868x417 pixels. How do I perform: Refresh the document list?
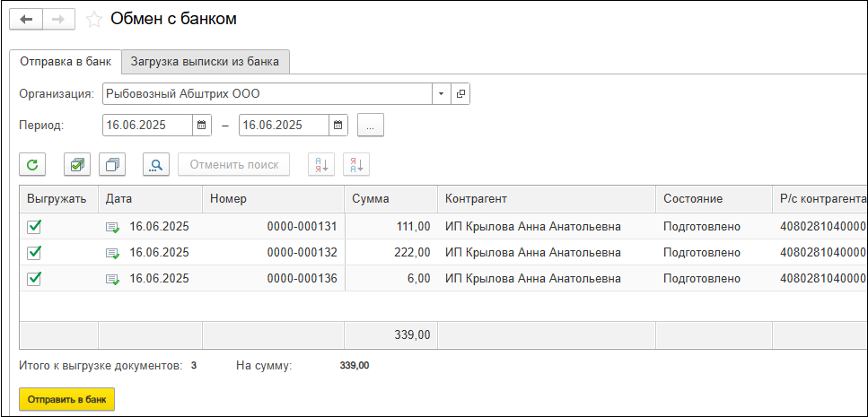pos(32,164)
